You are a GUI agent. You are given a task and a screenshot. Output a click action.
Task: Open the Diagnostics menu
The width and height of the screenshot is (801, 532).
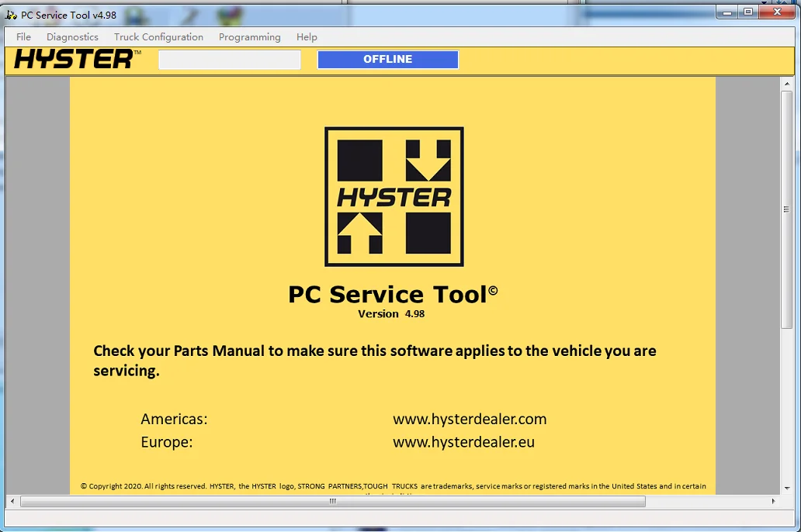[72, 36]
